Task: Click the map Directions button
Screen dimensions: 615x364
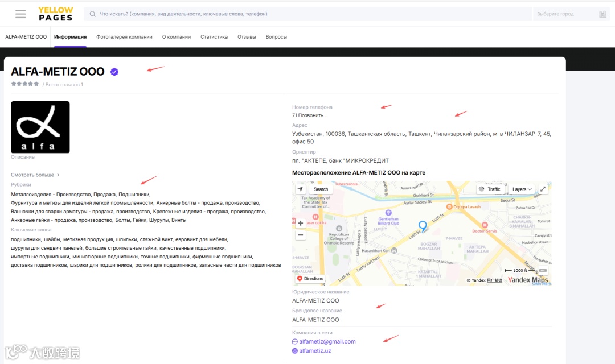Action: click(310, 279)
